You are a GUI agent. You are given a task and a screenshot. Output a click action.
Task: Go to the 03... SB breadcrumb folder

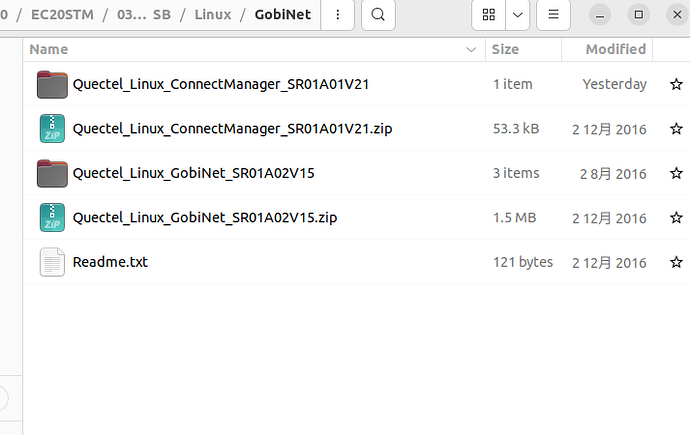(x=143, y=15)
